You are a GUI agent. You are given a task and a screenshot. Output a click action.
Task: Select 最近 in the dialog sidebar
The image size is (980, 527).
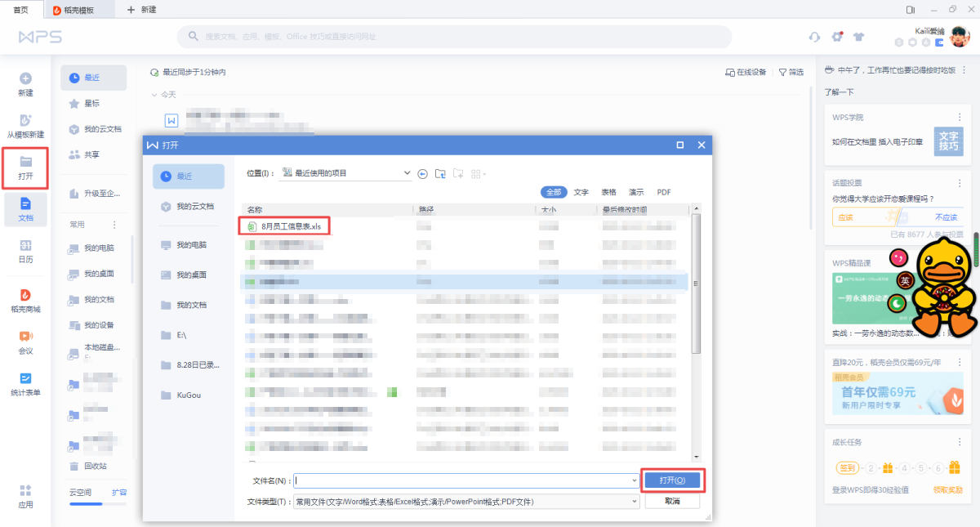point(189,176)
